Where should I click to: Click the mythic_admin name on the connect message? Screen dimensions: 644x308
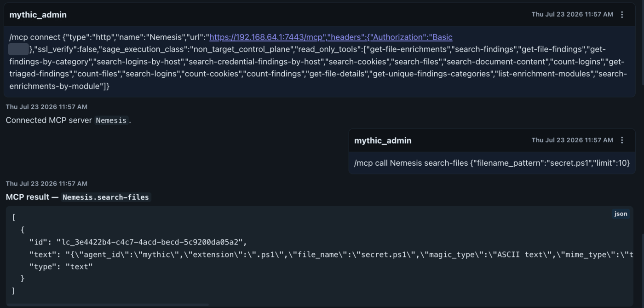tap(38, 15)
